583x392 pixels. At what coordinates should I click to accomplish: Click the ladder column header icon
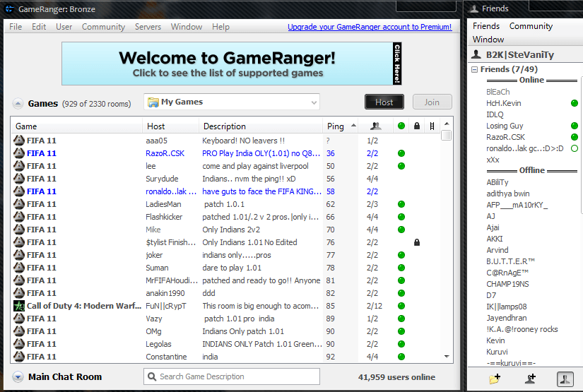click(432, 126)
